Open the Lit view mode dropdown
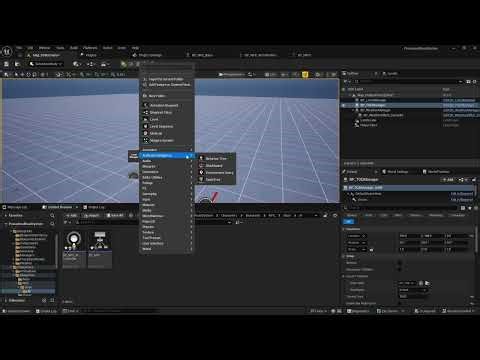The width and height of the screenshot is (480, 360). coord(271,74)
